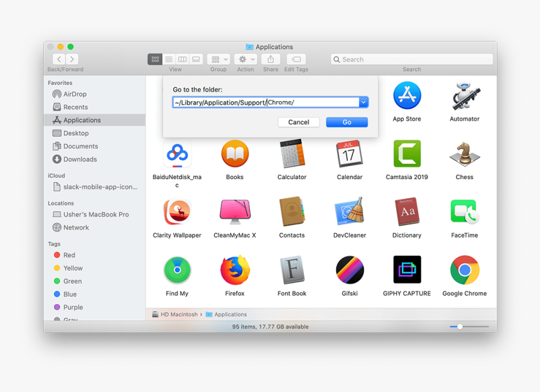The height and width of the screenshot is (392, 540).
Task: Go forward with the Forward arrow
Action: (x=72, y=59)
